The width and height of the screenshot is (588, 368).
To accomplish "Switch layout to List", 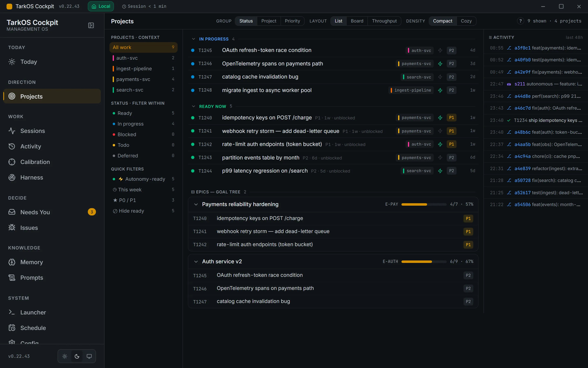I will (338, 21).
